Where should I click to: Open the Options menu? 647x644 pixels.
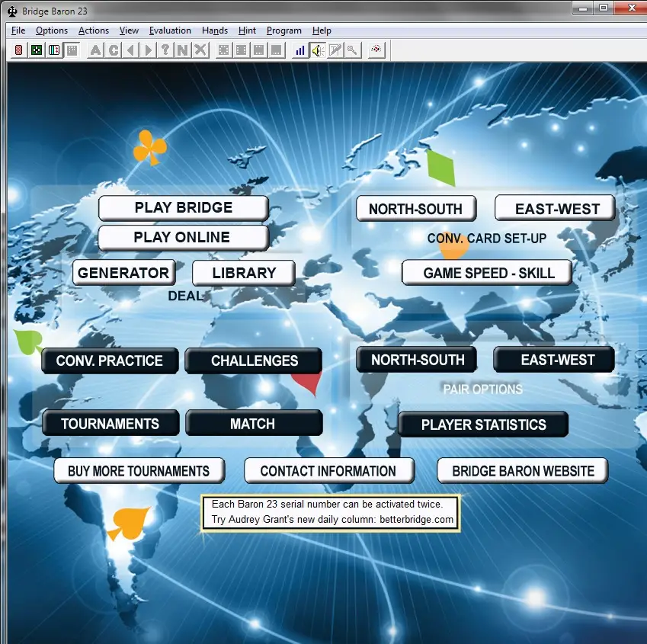pos(52,30)
